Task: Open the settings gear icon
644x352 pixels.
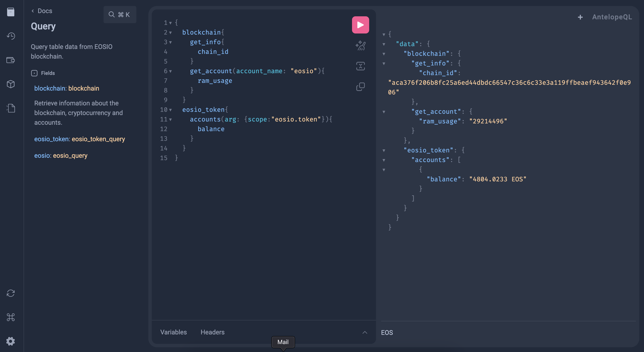Action: [11, 341]
